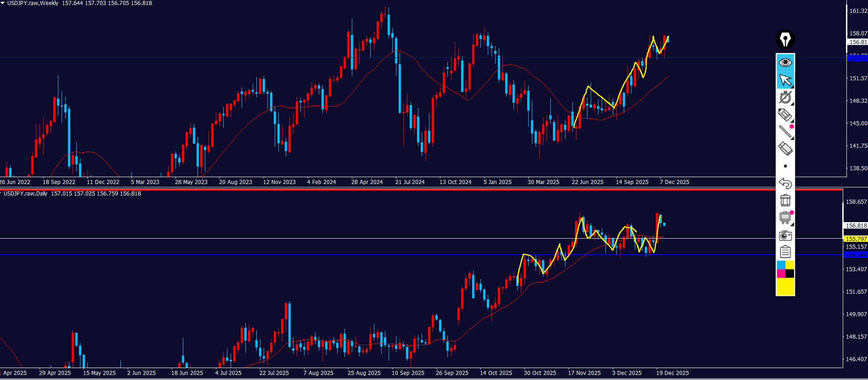Image resolution: width=868 pixels, height=380 pixels.
Task: Select the cursor arrow tool
Action: [x=785, y=80]
